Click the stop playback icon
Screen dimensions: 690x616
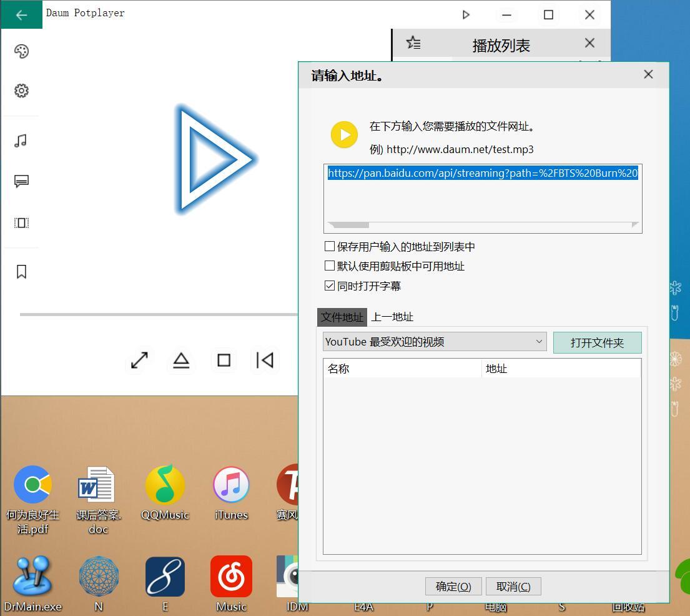pos(224,360)
